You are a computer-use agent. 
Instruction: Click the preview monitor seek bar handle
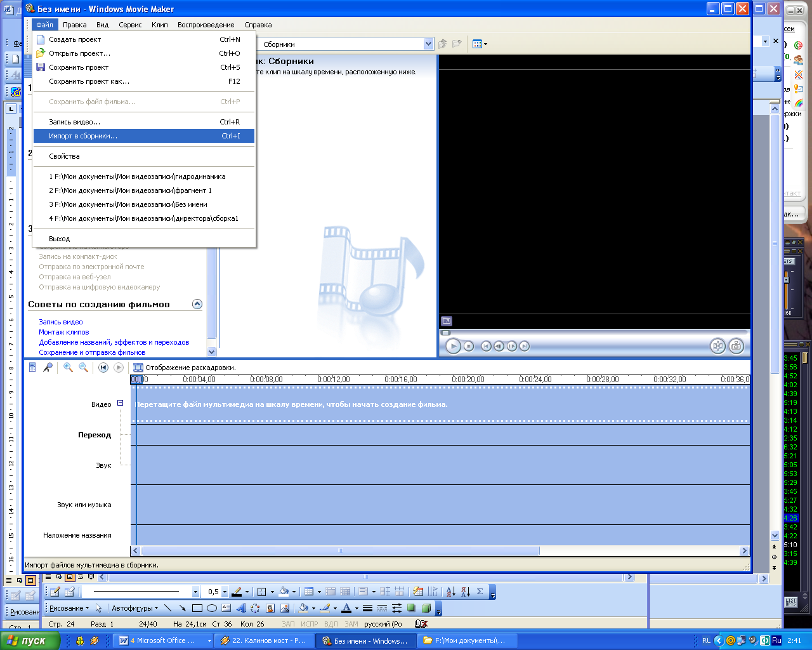pyautogui.click(x=445, y=333)
